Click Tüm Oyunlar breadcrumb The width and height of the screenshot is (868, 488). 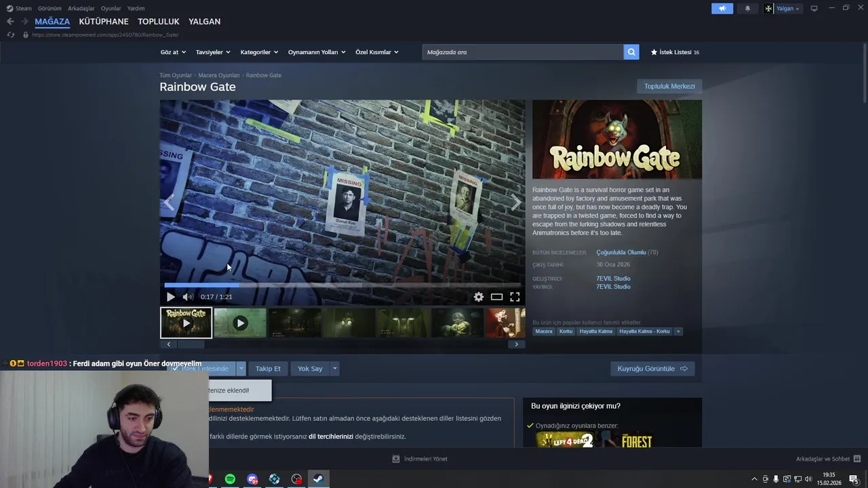click(176, 75)
